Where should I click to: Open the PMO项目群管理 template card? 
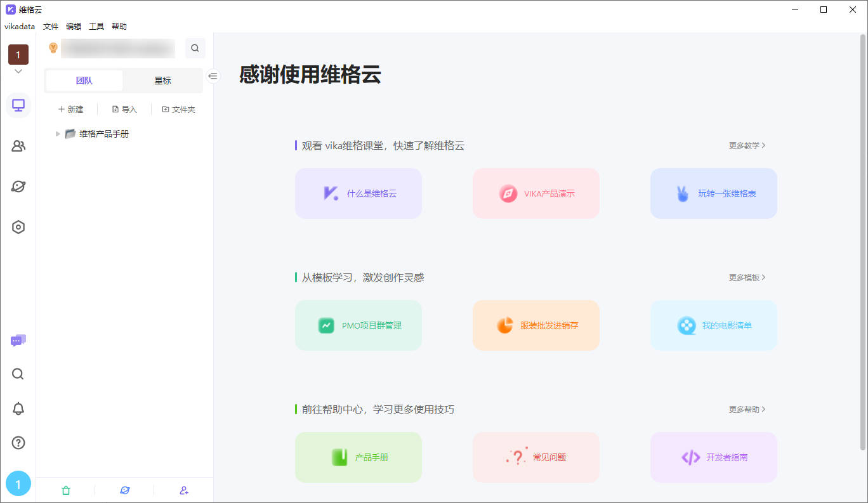[358, 325]
